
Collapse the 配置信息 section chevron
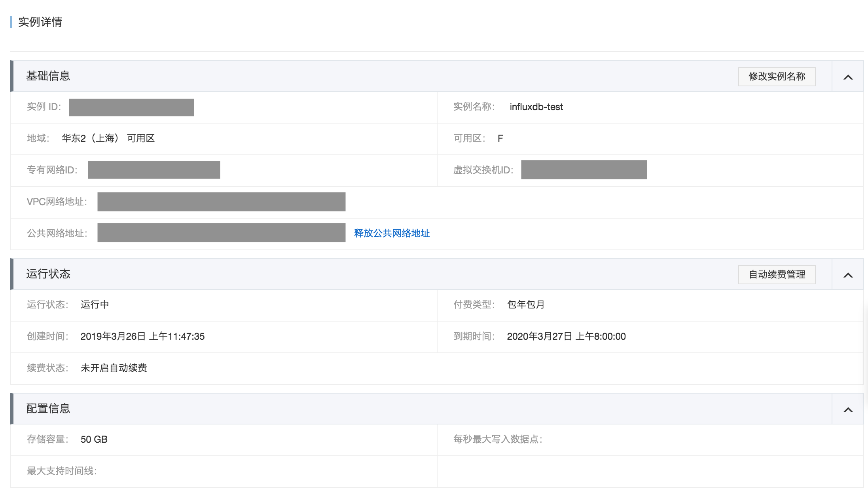[x=848, y=409]
